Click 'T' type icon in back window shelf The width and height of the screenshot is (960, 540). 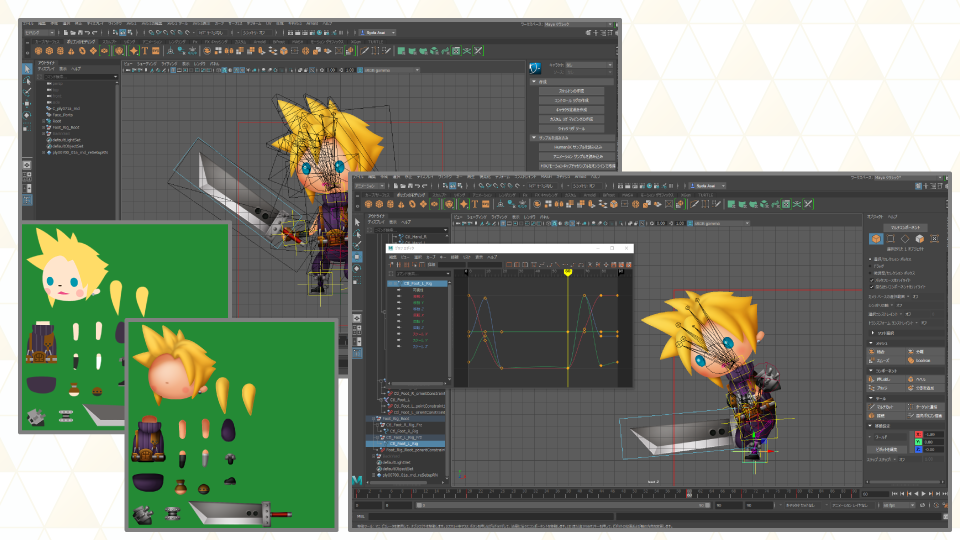point(144,51)
